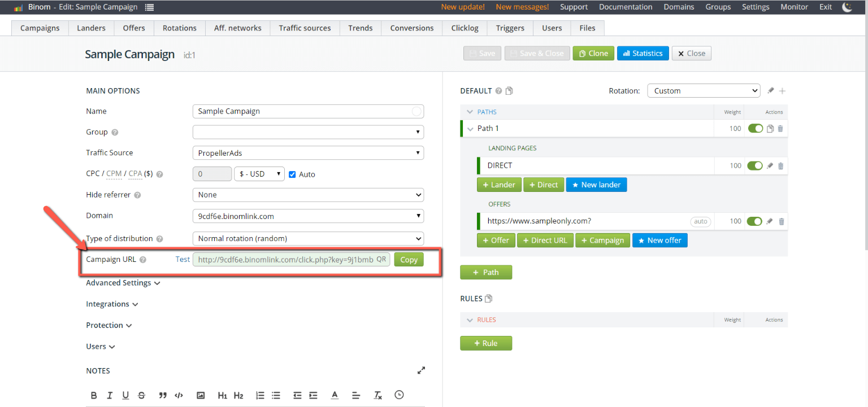Change Traffic Source from PropellerAds
Screen dimensions: 868x407
[308, 153]
